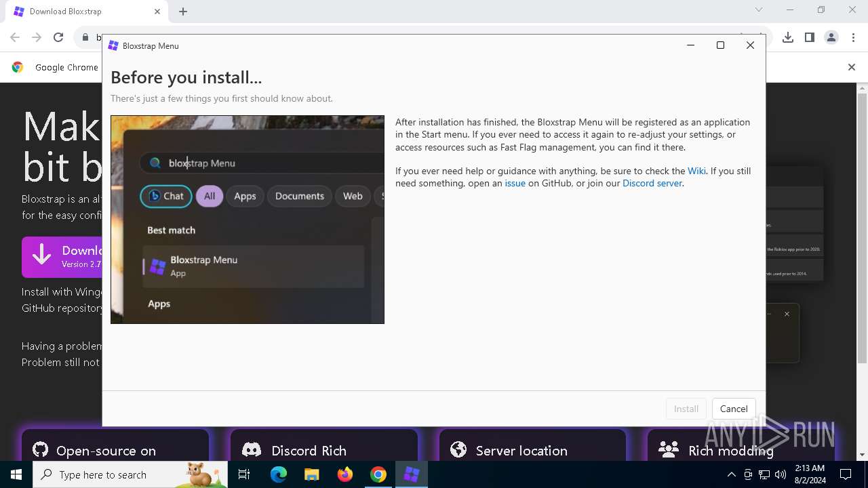Click the Chrome page scrollbar down arrow
868x488 pixels.
863,455
